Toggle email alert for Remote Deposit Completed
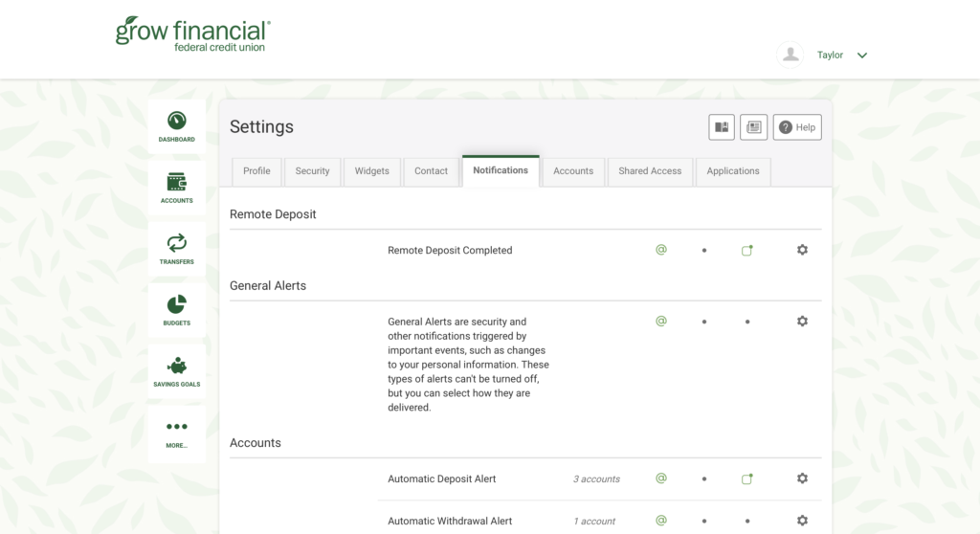Viewport: 980px width, 534px height. click(660, 250)
